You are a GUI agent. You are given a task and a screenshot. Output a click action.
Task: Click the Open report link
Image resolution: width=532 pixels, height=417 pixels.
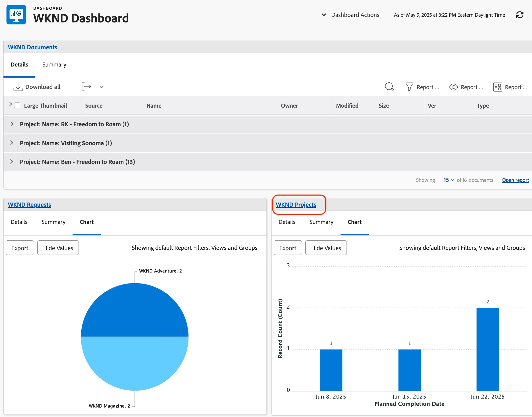(x=516, y=180)
